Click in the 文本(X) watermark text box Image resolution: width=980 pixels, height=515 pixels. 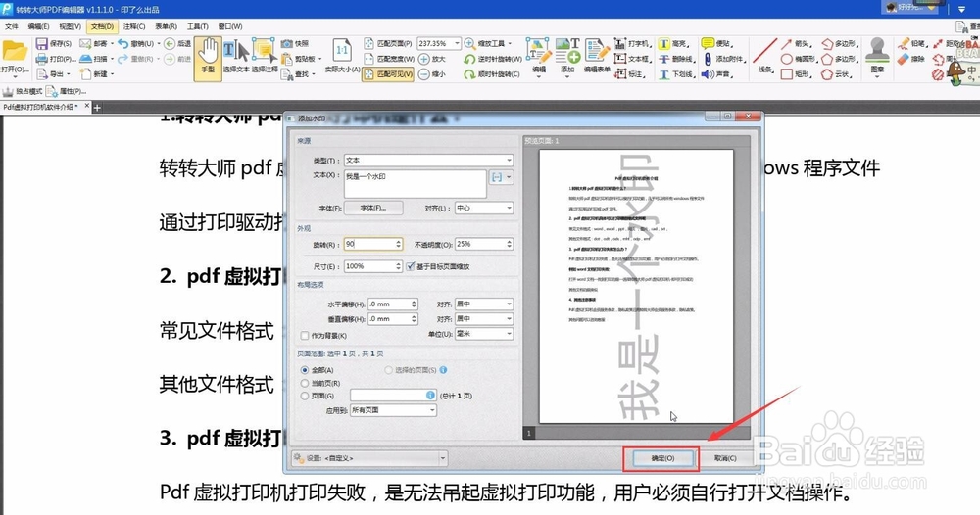pos(415,183)
